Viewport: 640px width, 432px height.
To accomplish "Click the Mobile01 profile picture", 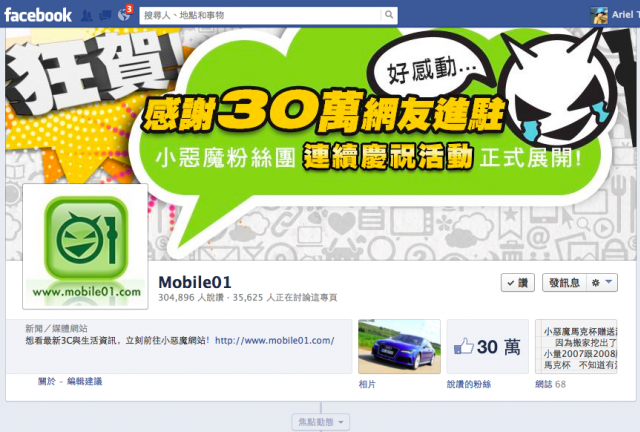I will point(85,246).
